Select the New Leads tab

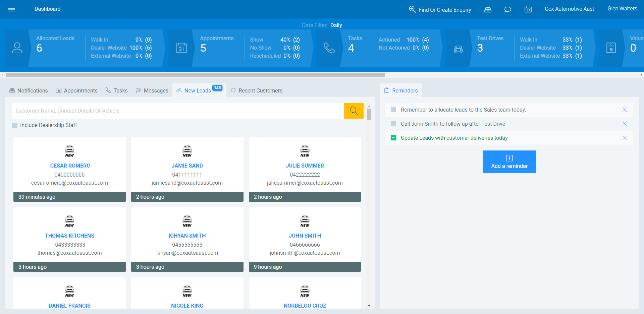[x=199, y=90]
